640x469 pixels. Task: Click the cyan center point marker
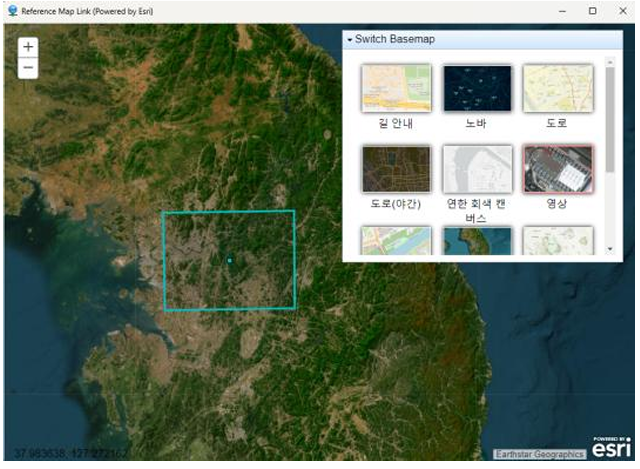coord(230,260)
